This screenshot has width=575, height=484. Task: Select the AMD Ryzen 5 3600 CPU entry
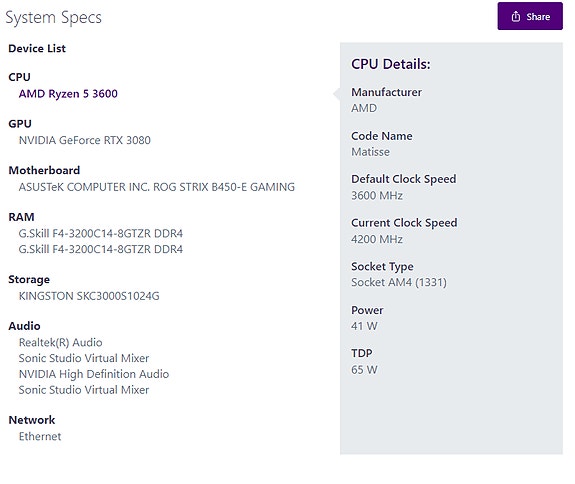(x=68, y=94)
